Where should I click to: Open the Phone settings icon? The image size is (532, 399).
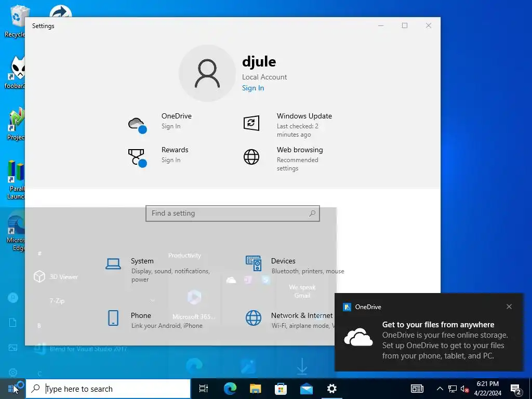pos(113,318)
